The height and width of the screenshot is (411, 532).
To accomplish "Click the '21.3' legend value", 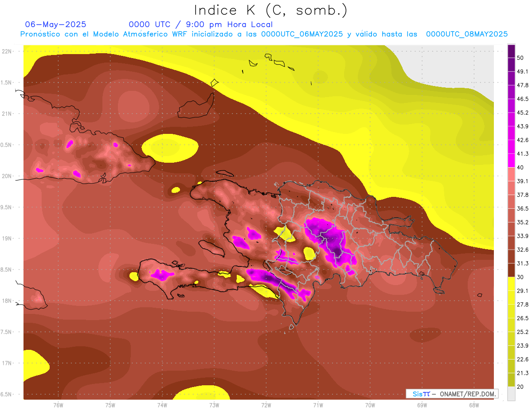I will 523,373.
